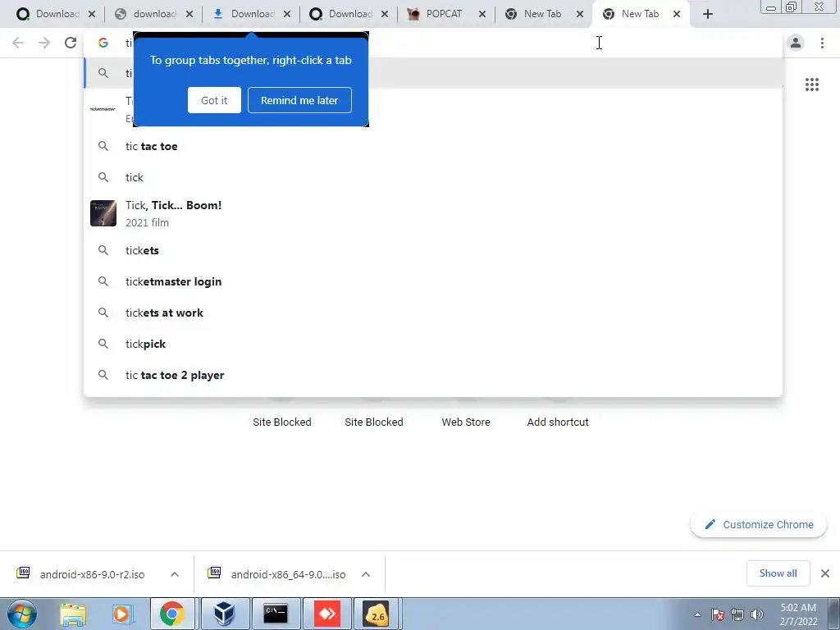Image resolution: width=840 pixels, height=630 pixels.
Task: Select the Tick, Tick... Boom! film suggestion
Action: tap(433, 213)
